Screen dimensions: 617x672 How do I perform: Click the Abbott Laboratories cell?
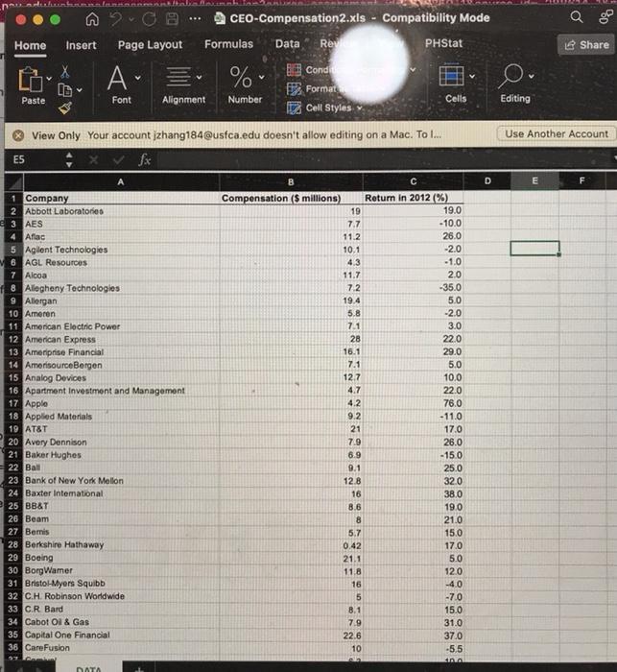(121, 211)
